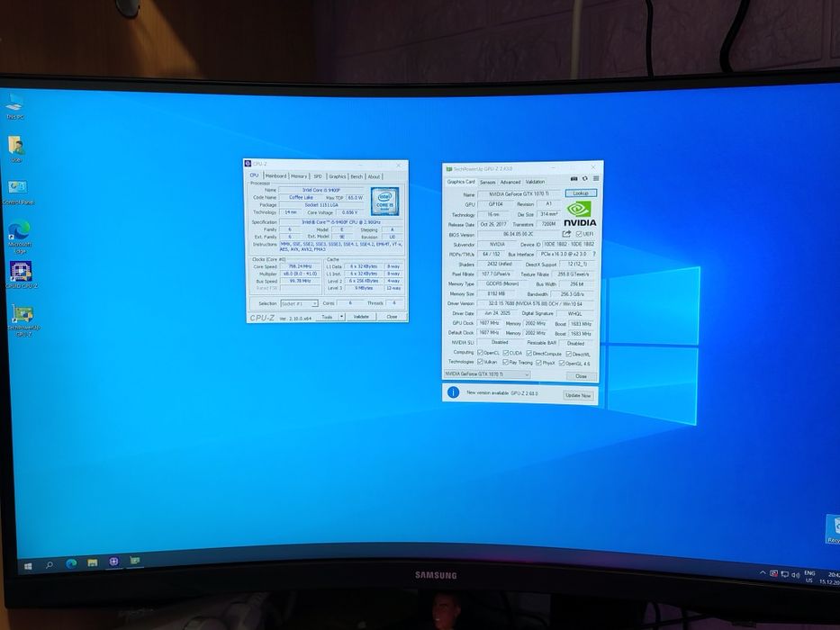
Task: Click the NVIDIA logo in GPU-Z
Action: (580, 214)
